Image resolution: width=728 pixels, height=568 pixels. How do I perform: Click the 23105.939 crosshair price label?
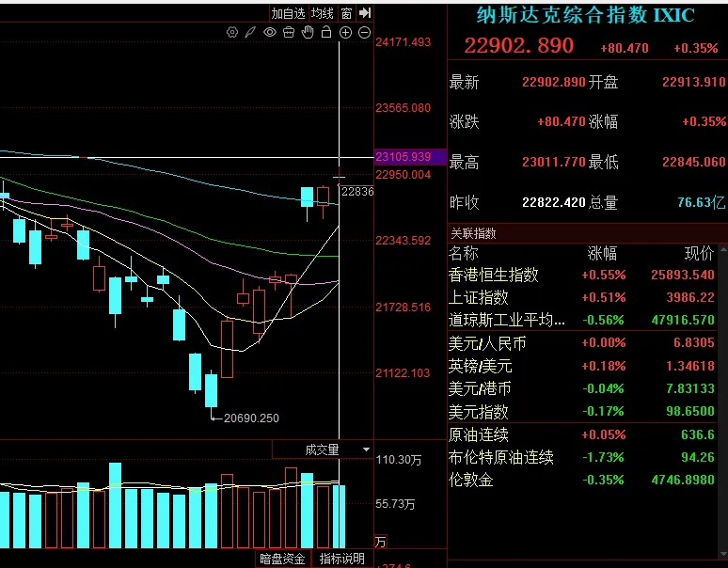[x=410, y=157]
